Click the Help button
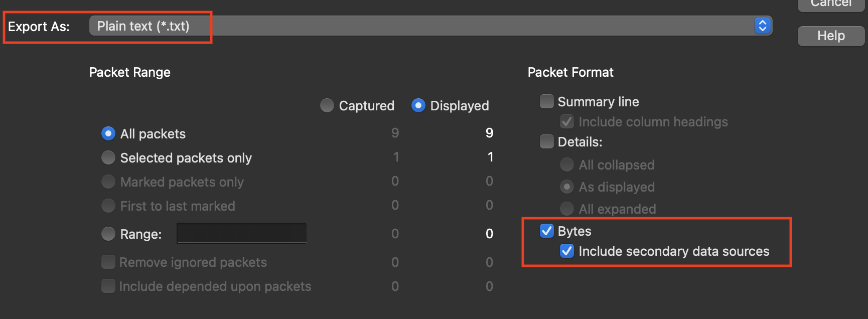The image size is (868, 319). click(831, 36)
